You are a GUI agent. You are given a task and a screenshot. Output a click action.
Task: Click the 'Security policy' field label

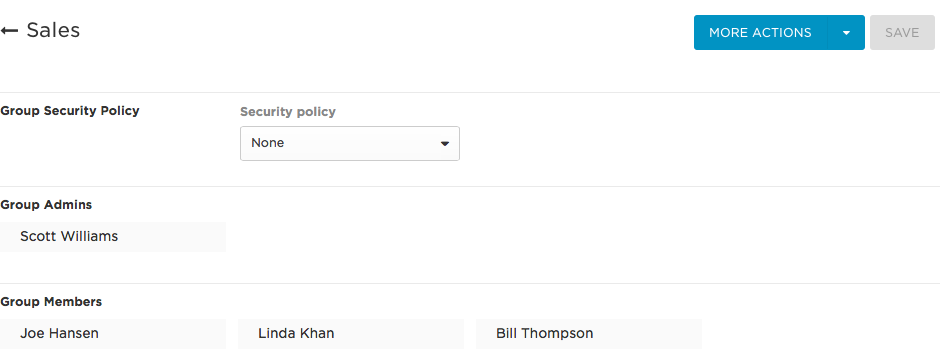coord(288,112)
